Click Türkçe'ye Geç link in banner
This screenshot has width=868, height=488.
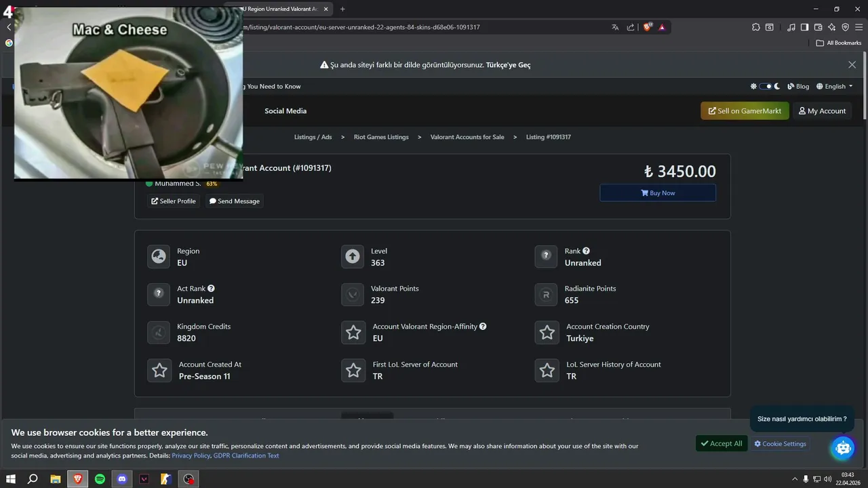click(x=509, y=65)
